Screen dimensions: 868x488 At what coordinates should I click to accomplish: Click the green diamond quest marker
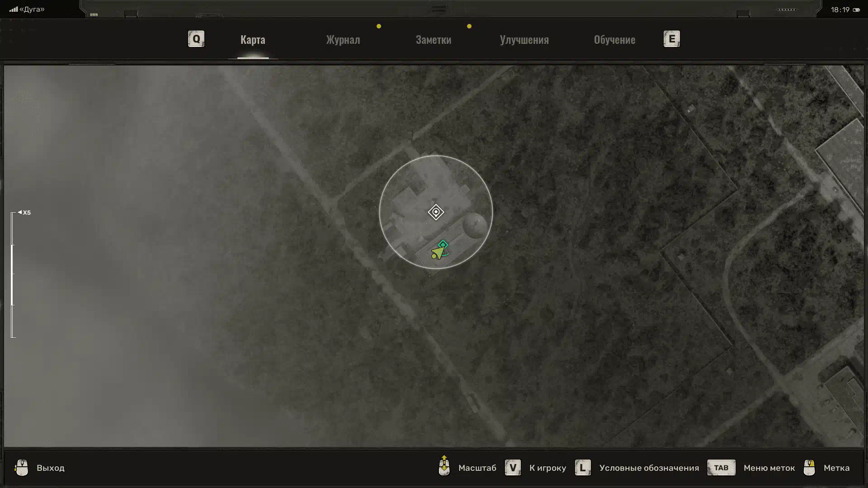point(443,245)
